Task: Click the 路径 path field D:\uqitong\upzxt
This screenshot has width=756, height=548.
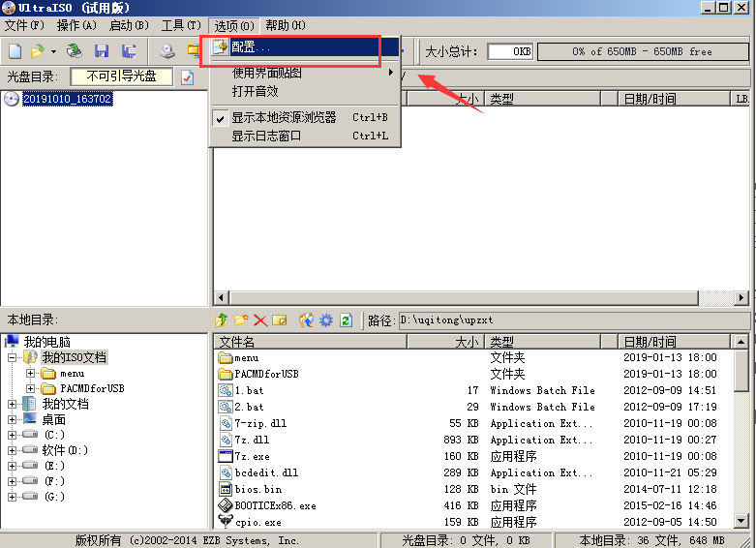Action: [x=574, y=320]
